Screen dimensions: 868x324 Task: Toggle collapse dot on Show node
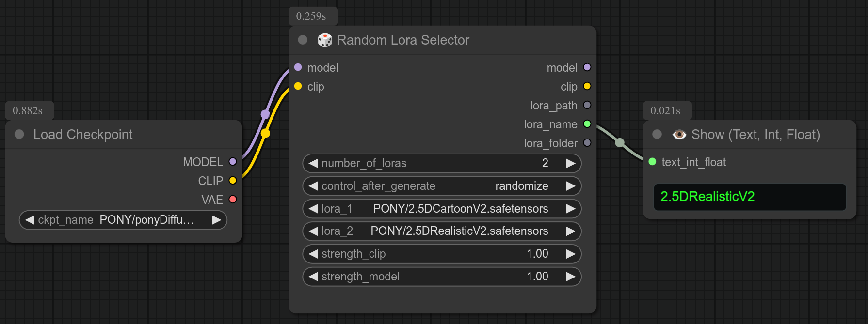click(657, 134)
